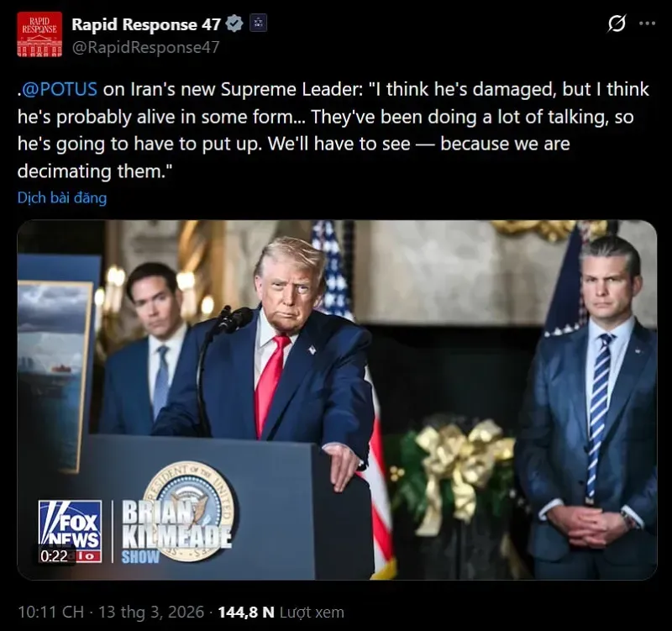Image resolution: width=672 pixels, height=631 pixels.
Task: Click Dịch bài đăng to translate post
Action: pos(62,197)
